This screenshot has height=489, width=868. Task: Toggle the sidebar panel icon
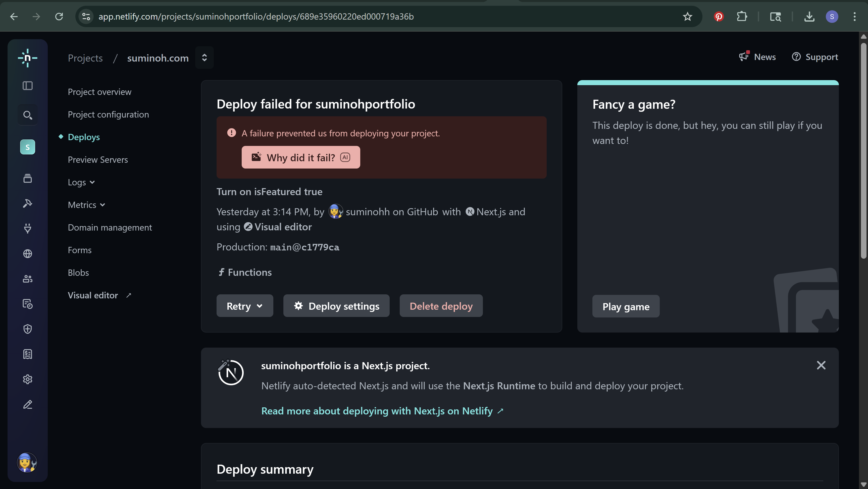[x=28, y=86]
